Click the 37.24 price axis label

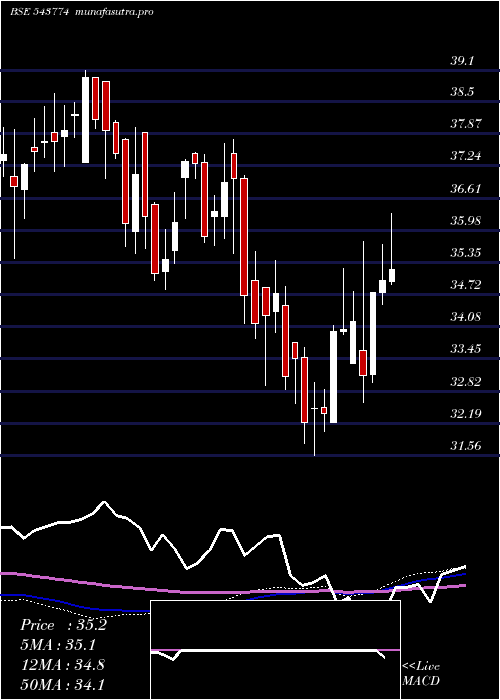[466, 156]
